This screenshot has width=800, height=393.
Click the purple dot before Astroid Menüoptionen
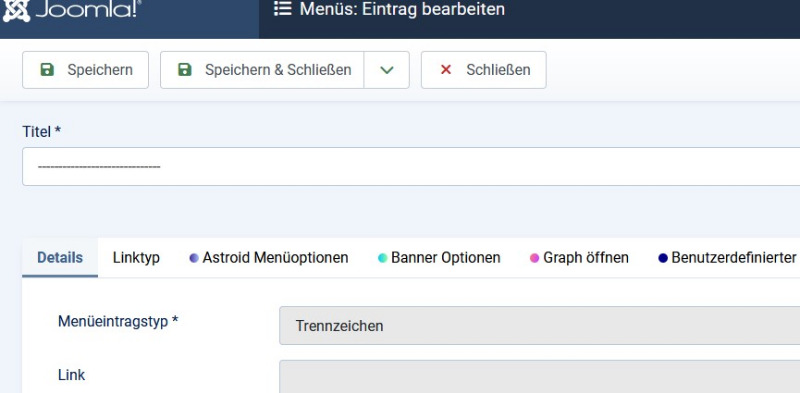pos(194,258)
